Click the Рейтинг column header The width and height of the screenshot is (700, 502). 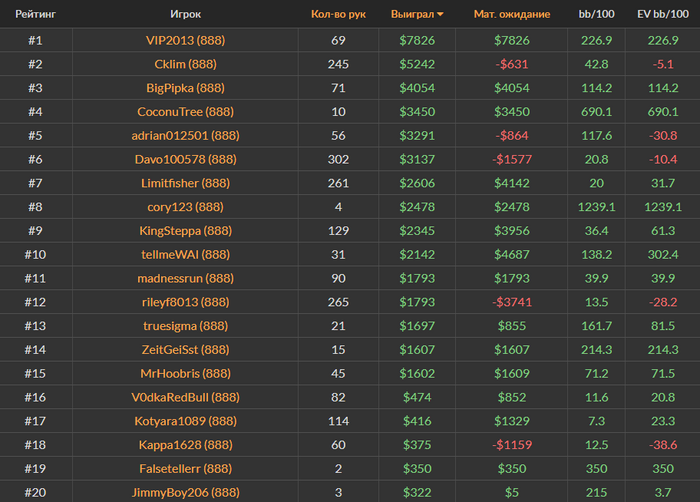(35, 15)
